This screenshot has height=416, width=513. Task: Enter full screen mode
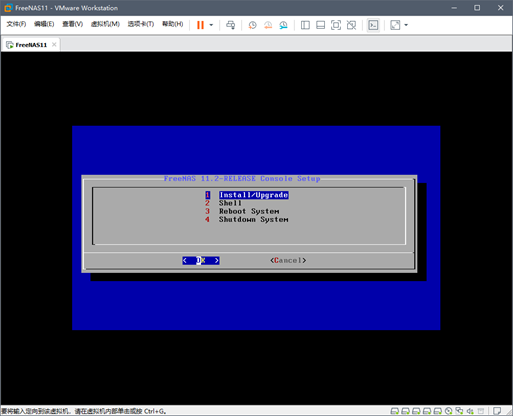click(336, 25)
